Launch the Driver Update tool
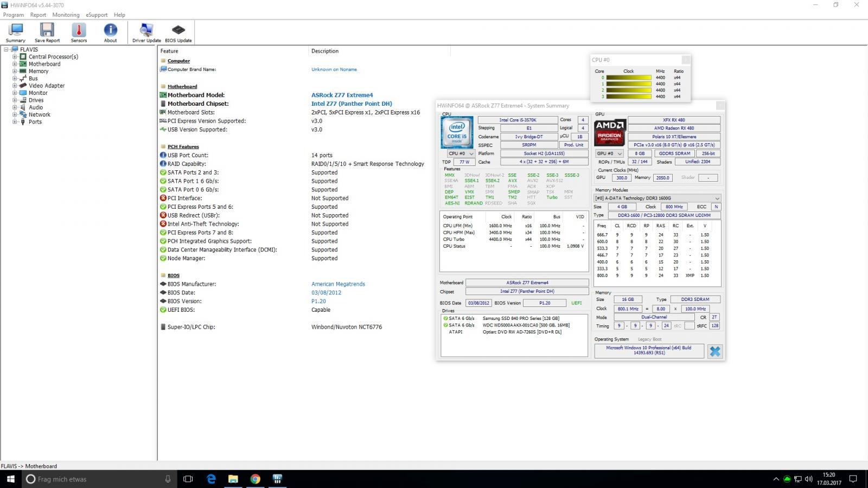Image resolution: width=868 pixels, height=488 pixels. coord(146,33)
